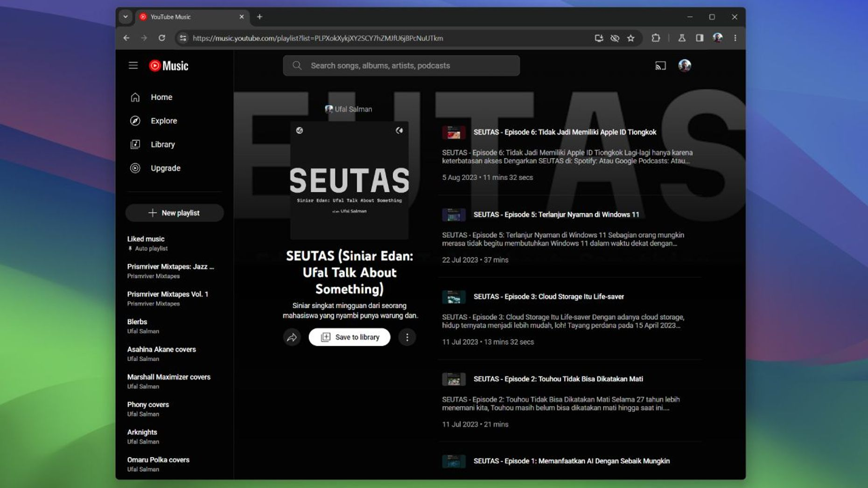
Task: Click the crossed-eye tracking protection icon
Action: (x=615, y=38)
